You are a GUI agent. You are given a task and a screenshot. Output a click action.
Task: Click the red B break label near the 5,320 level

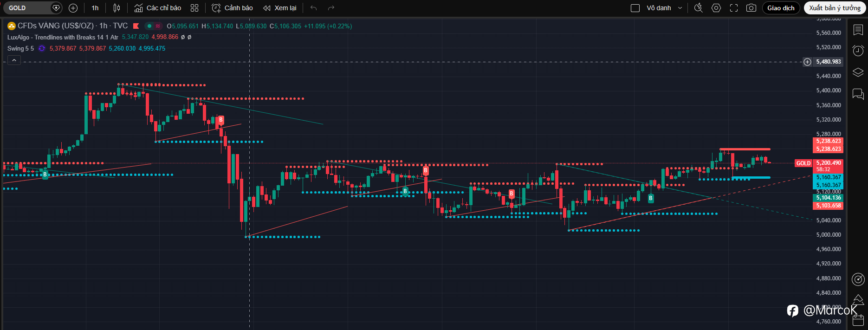221,120
